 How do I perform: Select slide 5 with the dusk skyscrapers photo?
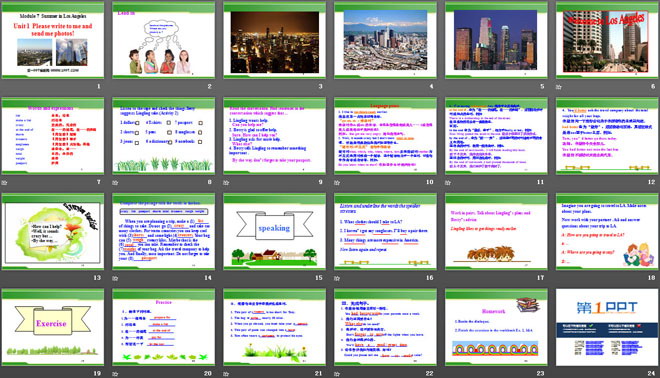[x=496, y=40]
